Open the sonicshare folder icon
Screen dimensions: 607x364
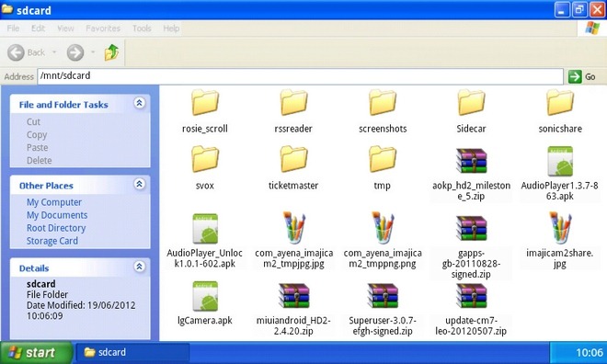[560, 103]
